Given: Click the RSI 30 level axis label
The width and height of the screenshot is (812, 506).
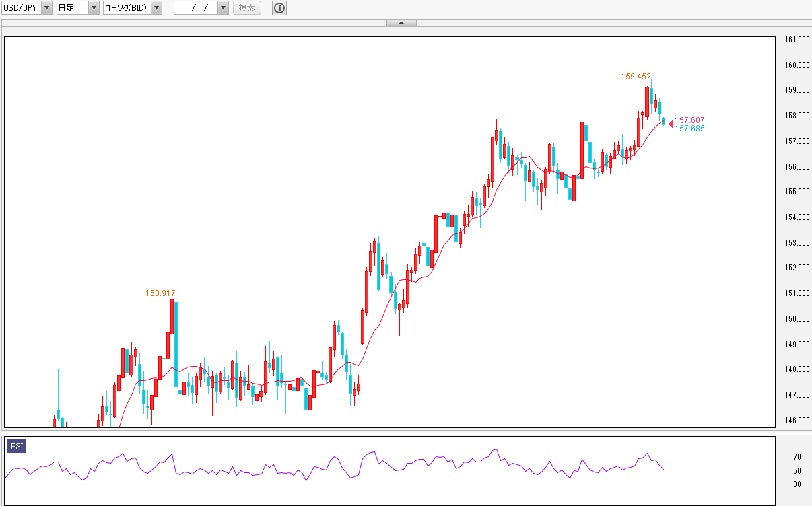Looking at the screenshot, I should click(x=797, y=484).
